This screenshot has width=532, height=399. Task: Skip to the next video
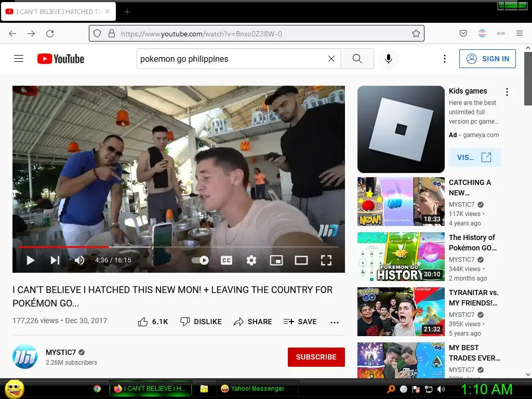[x=55, y=260]
